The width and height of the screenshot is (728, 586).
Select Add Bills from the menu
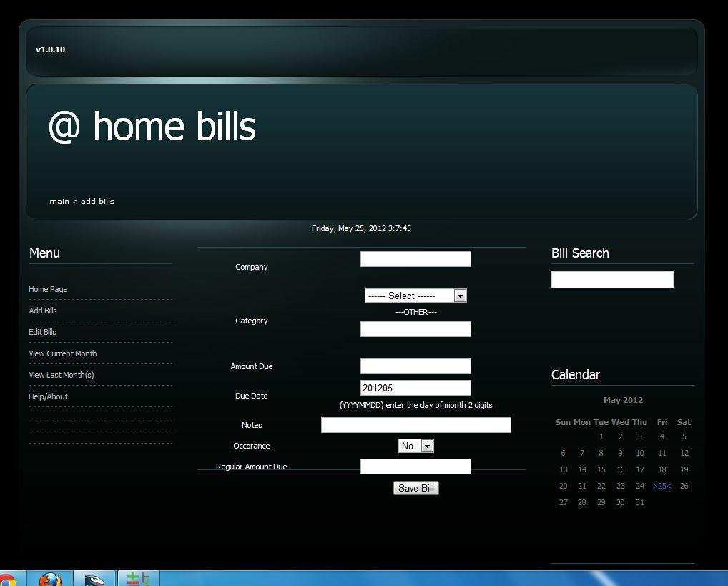click(43, 311)
